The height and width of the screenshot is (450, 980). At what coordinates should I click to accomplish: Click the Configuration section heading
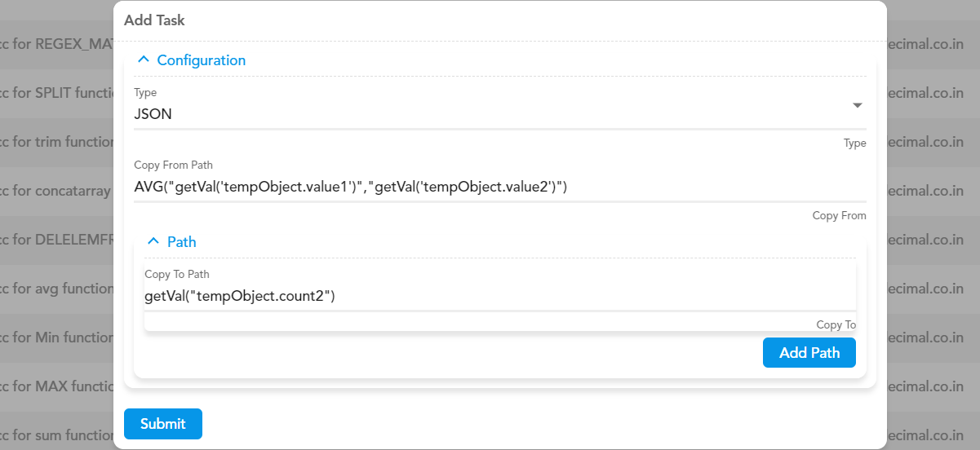pos(201,60)
